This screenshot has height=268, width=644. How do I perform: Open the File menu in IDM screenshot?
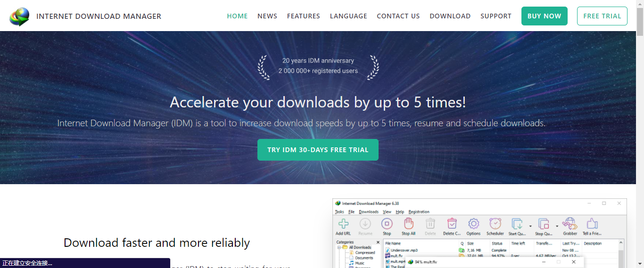click(x=352, y=212)
